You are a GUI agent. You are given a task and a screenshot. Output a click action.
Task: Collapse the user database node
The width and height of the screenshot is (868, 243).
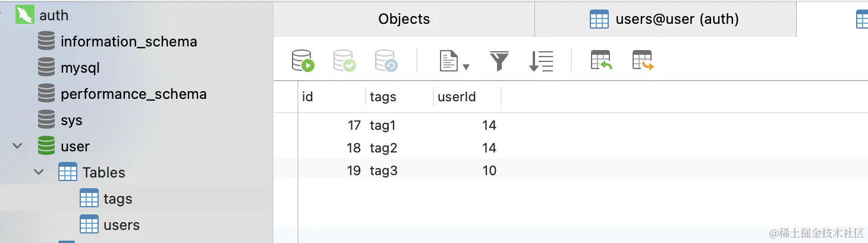tap(18, 146)
